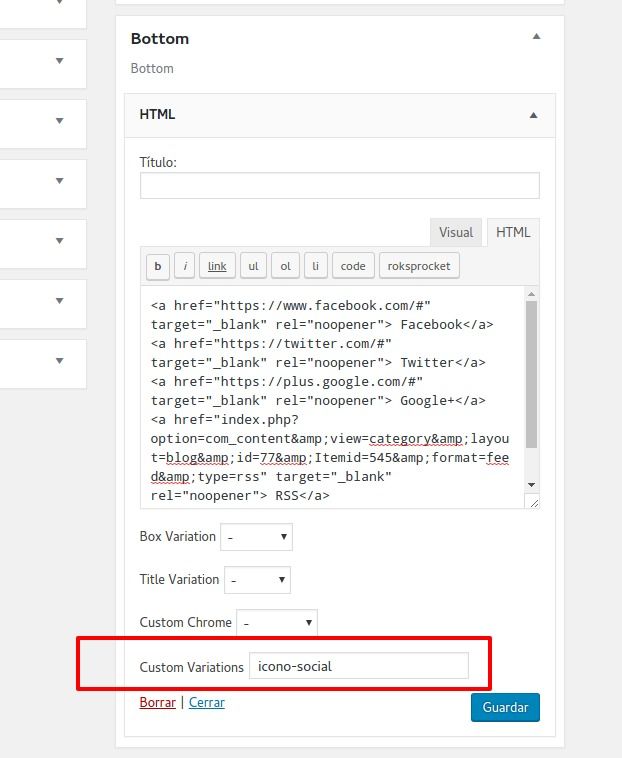622x758 pixels.
Task: Open the Custom Chrome dropdown
Action: [276, 623]
